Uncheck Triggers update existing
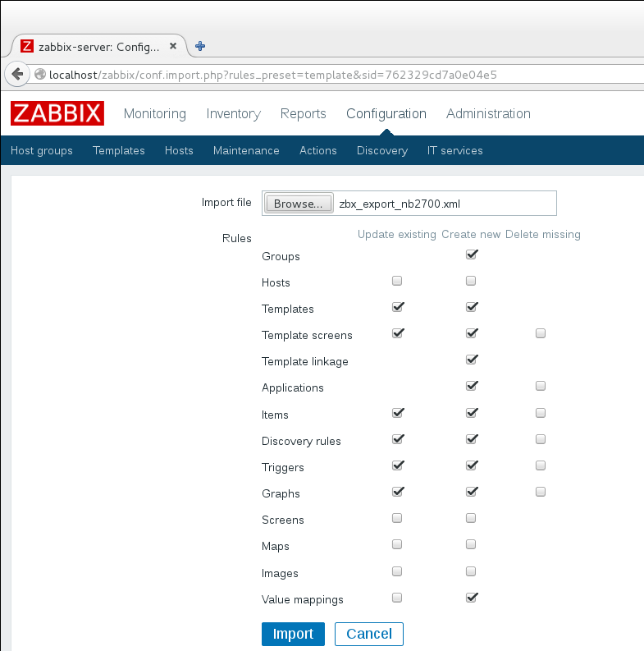Screen dimensions: 644x651 click(x=398, y=465)
